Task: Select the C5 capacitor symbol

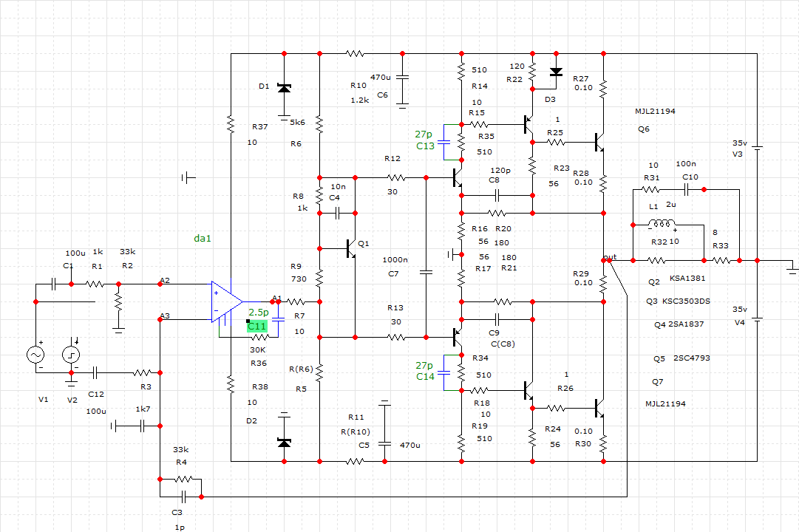Action: (x=385, y=444)
